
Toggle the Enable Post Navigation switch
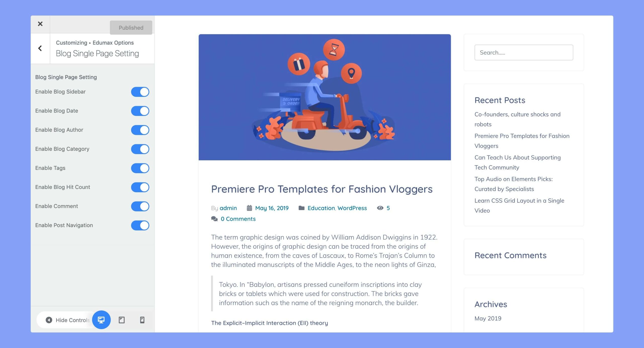pos(140,225)
